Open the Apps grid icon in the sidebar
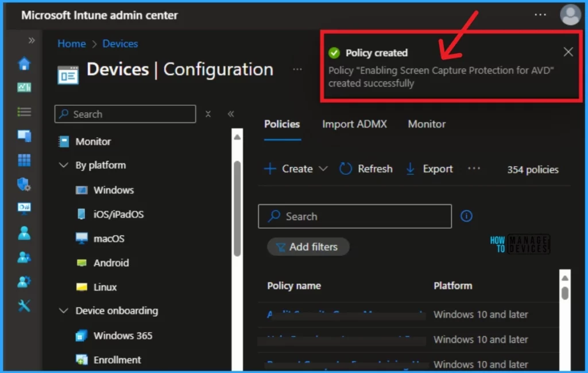This screenshot has height=373, width=588. [x=24, y=160]
